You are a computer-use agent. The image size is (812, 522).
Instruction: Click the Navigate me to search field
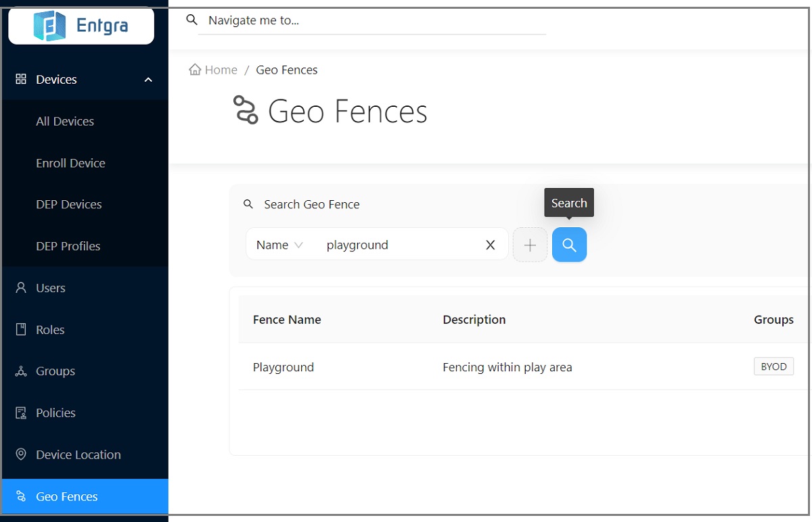click(372, 21)
